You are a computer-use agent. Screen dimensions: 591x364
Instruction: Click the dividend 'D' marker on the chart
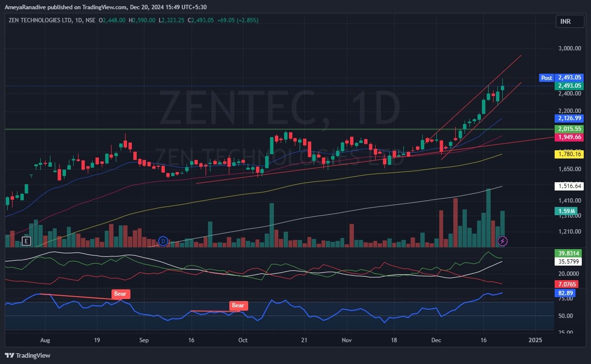[x=163, y=241]
